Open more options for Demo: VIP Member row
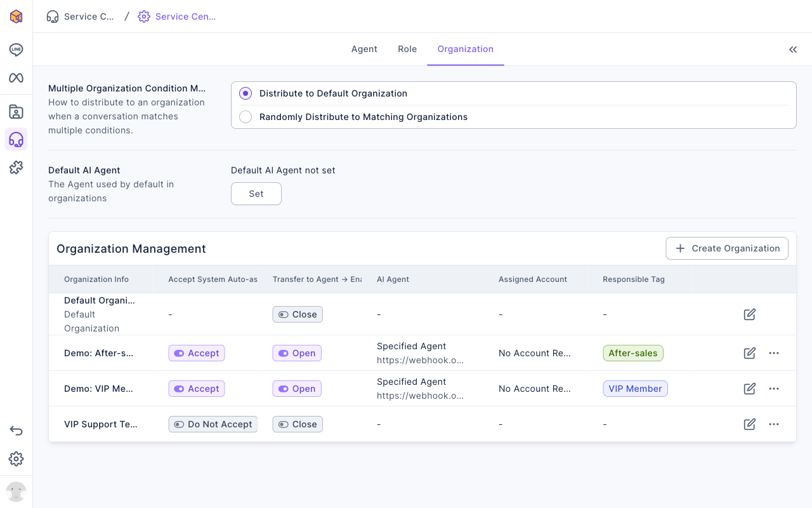 coord(774,389)
